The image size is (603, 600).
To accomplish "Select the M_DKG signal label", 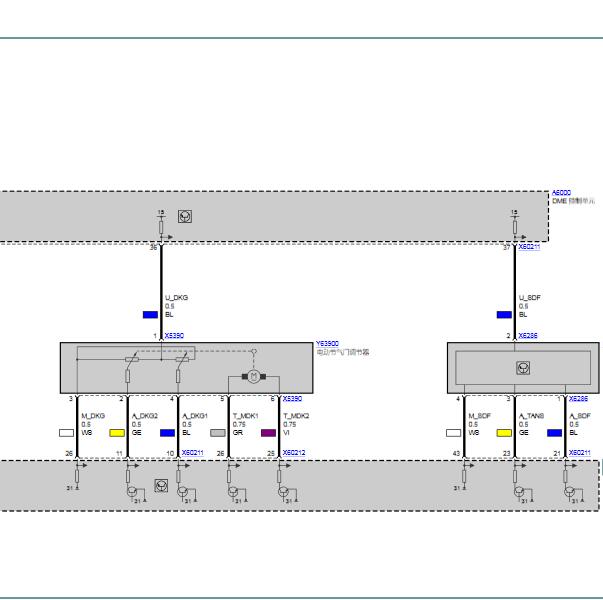I will pos(93,416).
